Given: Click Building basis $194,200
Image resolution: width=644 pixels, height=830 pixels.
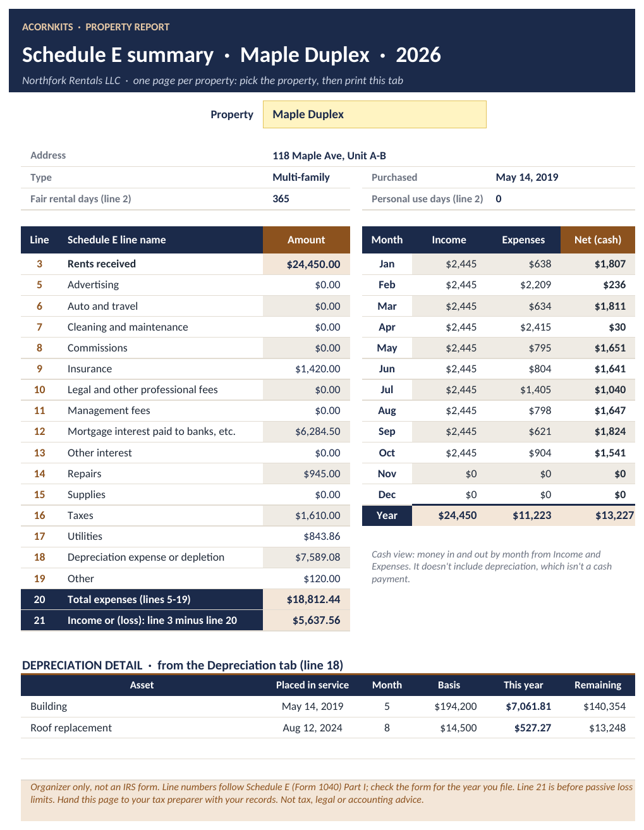Looking at the screenshot, I should pos(456,706).
